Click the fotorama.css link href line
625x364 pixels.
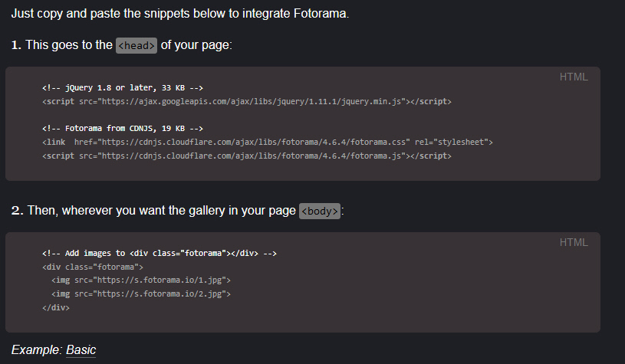pos(268,143)
